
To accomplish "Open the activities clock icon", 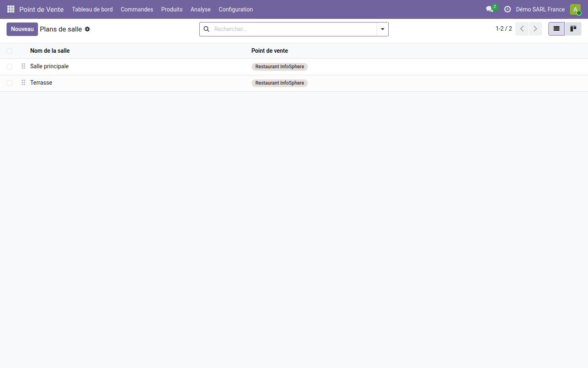I will point(508,9).
